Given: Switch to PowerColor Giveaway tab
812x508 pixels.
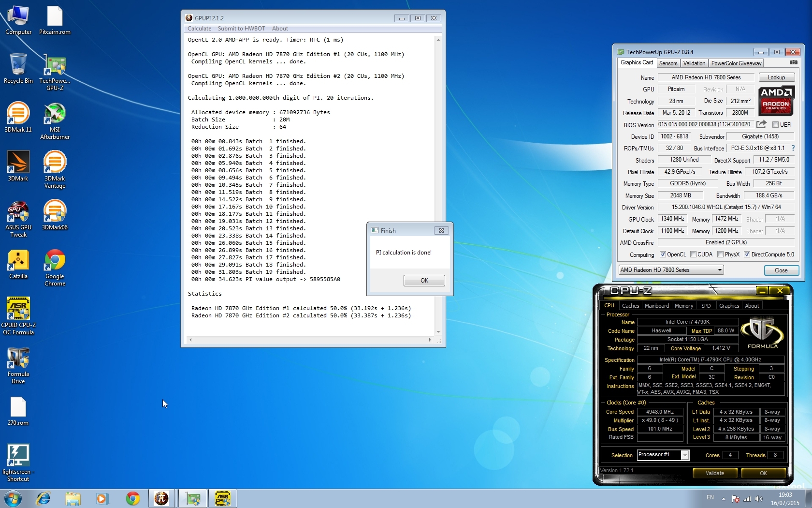Looking at the screenshot, I should coord(736,63).
